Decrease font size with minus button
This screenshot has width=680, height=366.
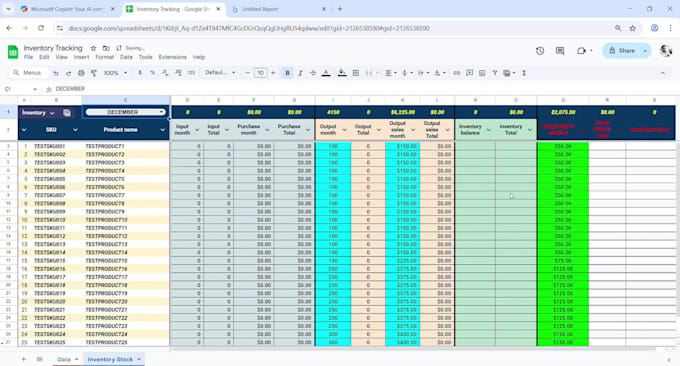coord(248,73)
